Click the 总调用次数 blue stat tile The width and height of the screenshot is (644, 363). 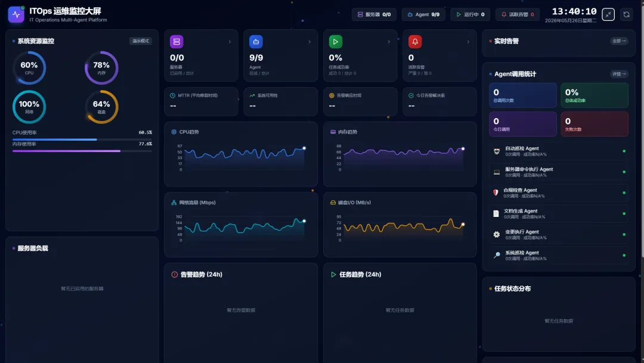click(x=523, y=95)
